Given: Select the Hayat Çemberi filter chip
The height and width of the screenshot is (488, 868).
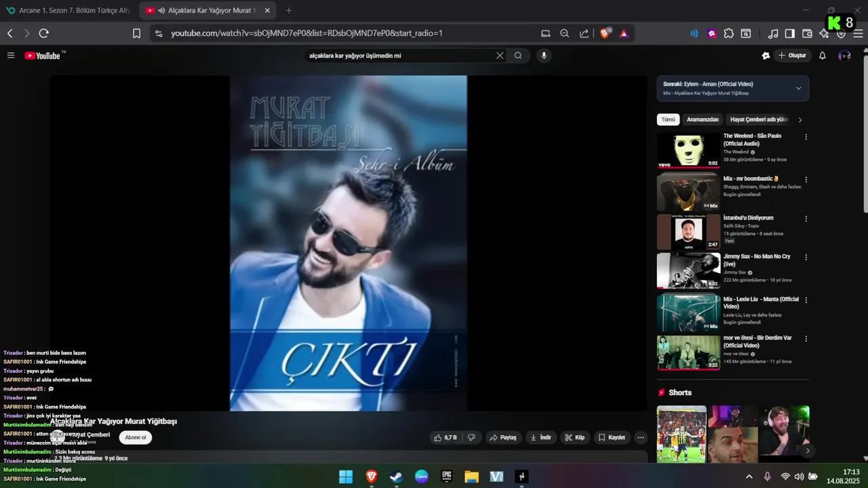Looking at the screenshot, I should tap(759, 119).
